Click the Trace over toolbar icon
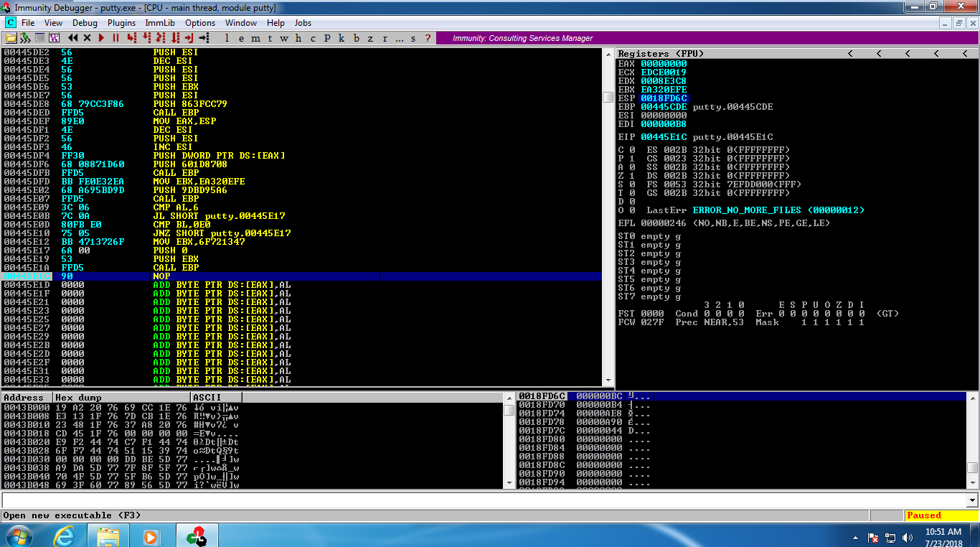The image size is (980, 547). click(x=174, y=38)
